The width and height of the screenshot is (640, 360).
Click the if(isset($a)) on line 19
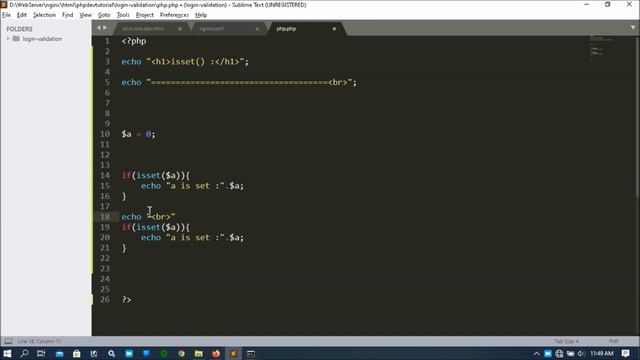coord(156,227)
